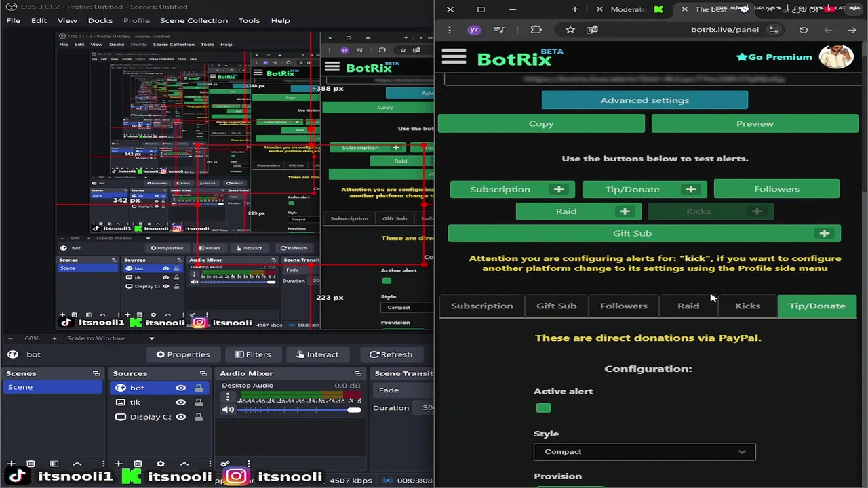Mute Desktop Audio speaker icon
868x488 pixels.
coord(229,409)
